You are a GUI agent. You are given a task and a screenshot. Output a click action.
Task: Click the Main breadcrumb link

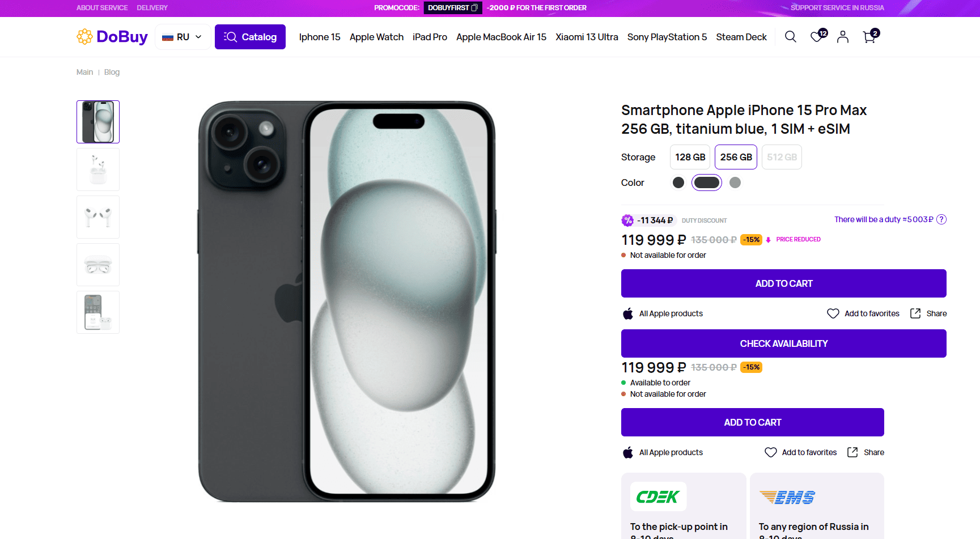point(84,72)
